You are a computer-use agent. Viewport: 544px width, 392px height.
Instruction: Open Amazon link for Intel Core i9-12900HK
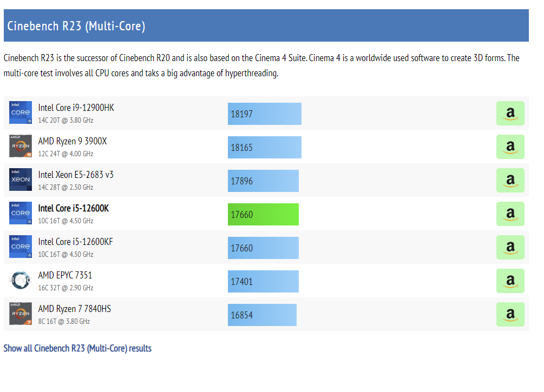[510, 113]
